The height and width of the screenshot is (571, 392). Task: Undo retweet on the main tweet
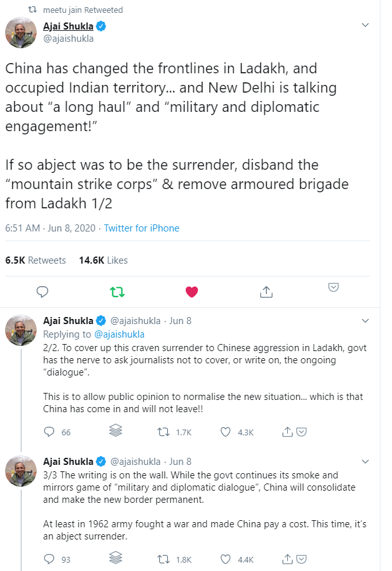117,292
